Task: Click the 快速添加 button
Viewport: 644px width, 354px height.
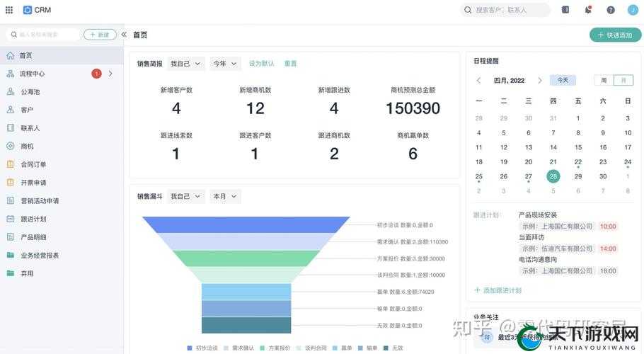Action: pyautogui.click(x=615, y=35)
